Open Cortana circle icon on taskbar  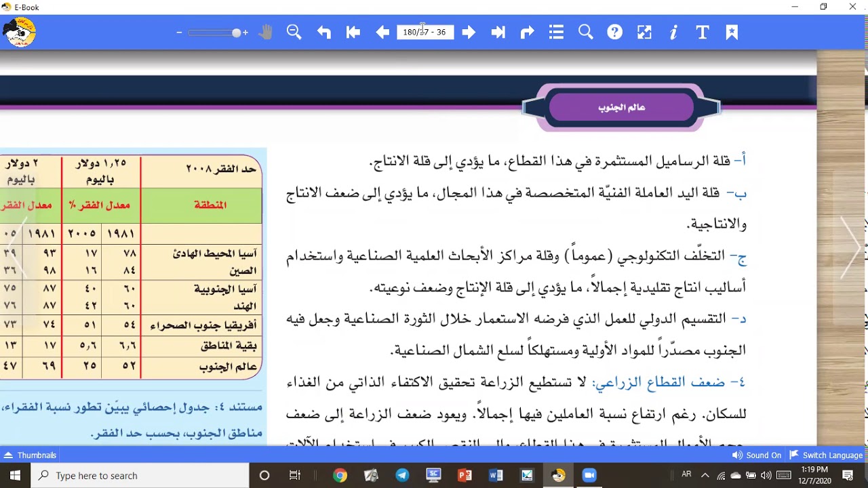pos(264,475)
